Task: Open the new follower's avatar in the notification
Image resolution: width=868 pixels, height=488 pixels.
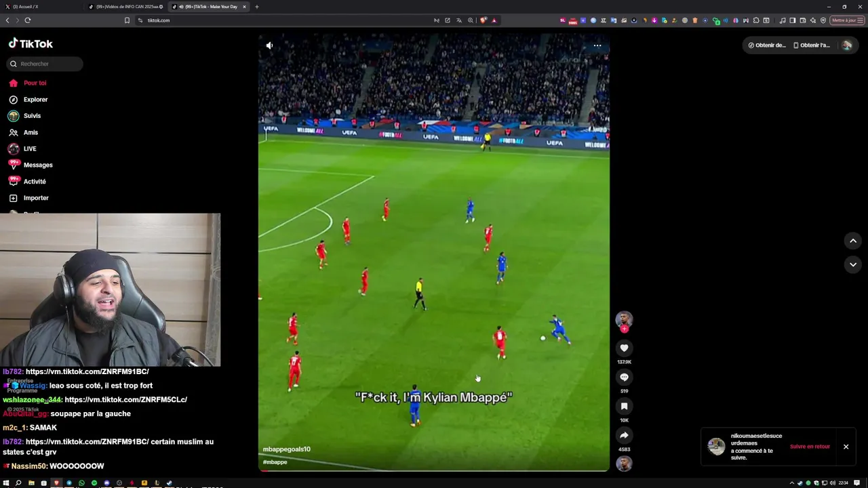Action: (x=716, y=446)
